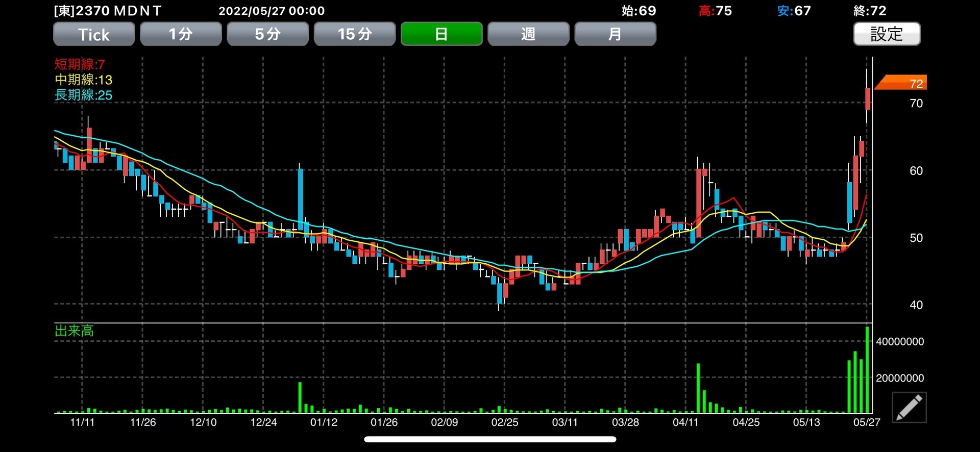
Task: Click the 中期線:13 legend label
Action: coord(83,80)
